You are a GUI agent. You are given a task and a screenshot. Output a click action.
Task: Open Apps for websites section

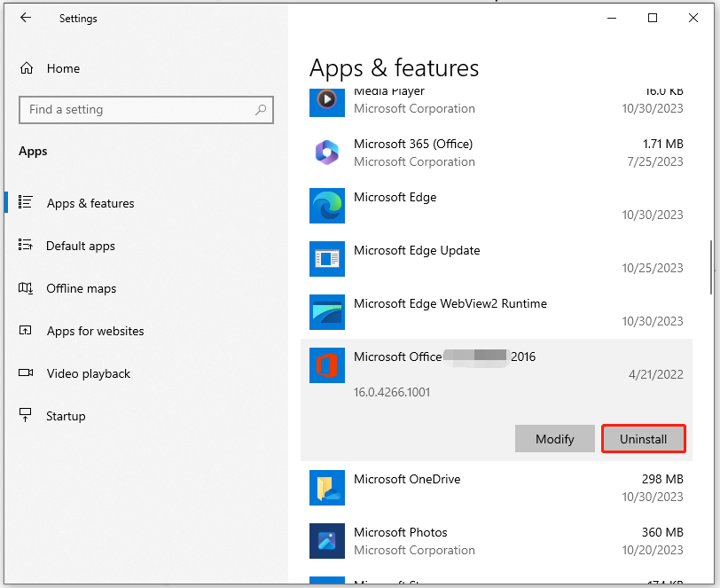click(x=95, y=331)
